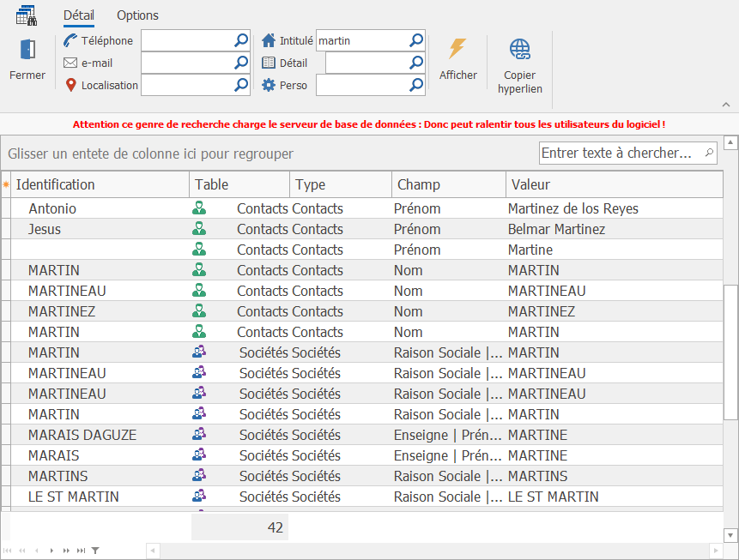Switch to the Options tab
The width and height of the screenshot is (739, 560).
point(137,15)
